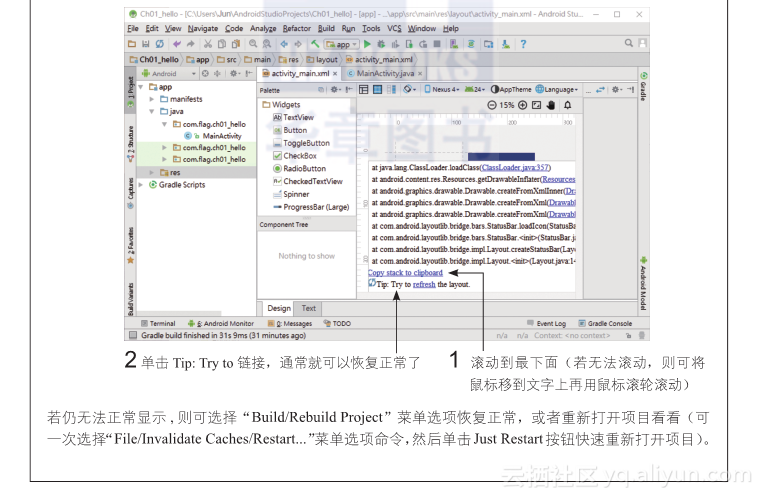This screenshot has height=499, width=763.
Task: Click the Search Everywhere magnifier icon
Action: (629, 43)
